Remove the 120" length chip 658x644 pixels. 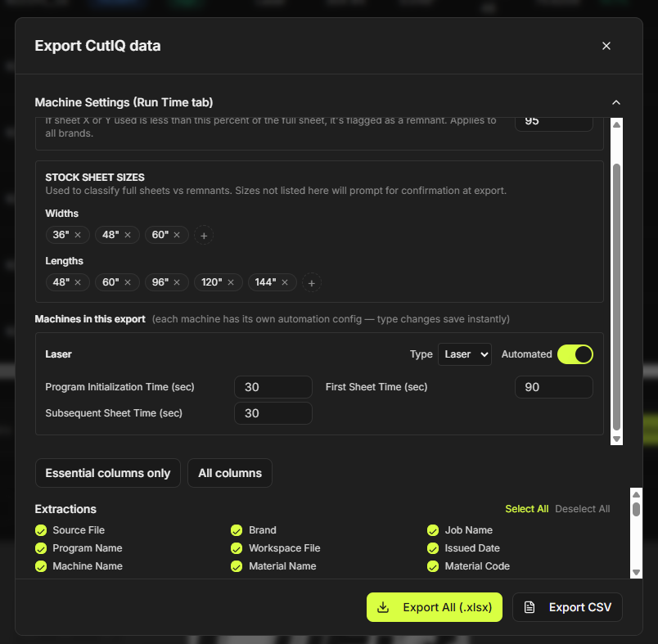click(x=231, y=282)
